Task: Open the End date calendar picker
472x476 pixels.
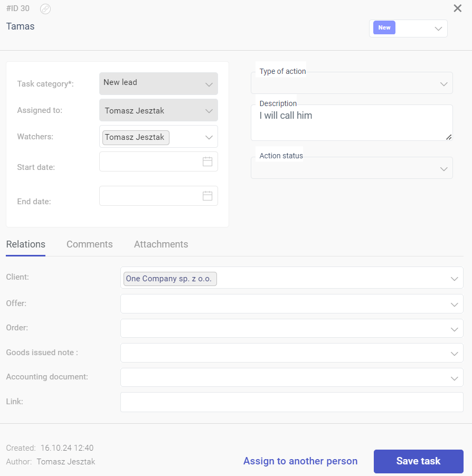Action: point(207,196)
